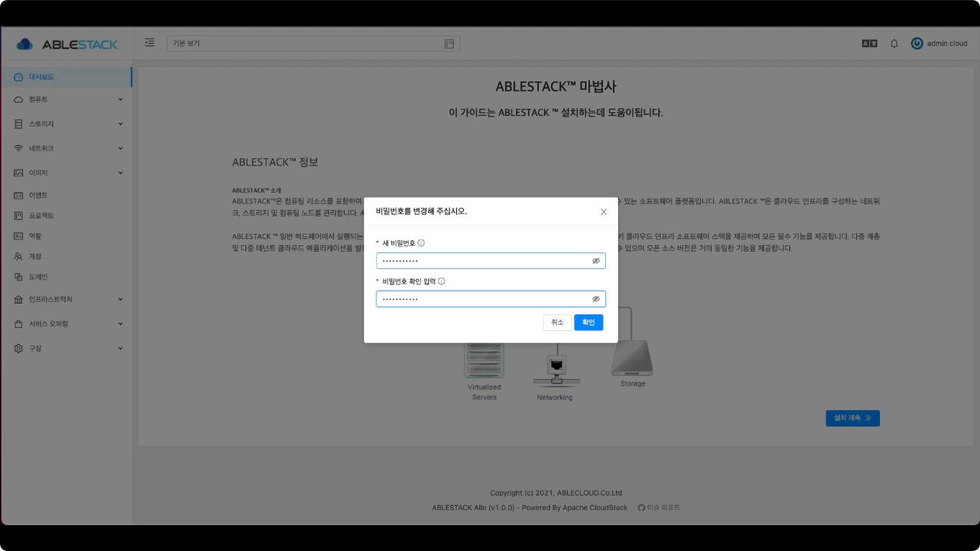Viewport: 980px width, 551px height.
Task: Show the 새 비밀번호 field's hidden text
Action: 596,261
